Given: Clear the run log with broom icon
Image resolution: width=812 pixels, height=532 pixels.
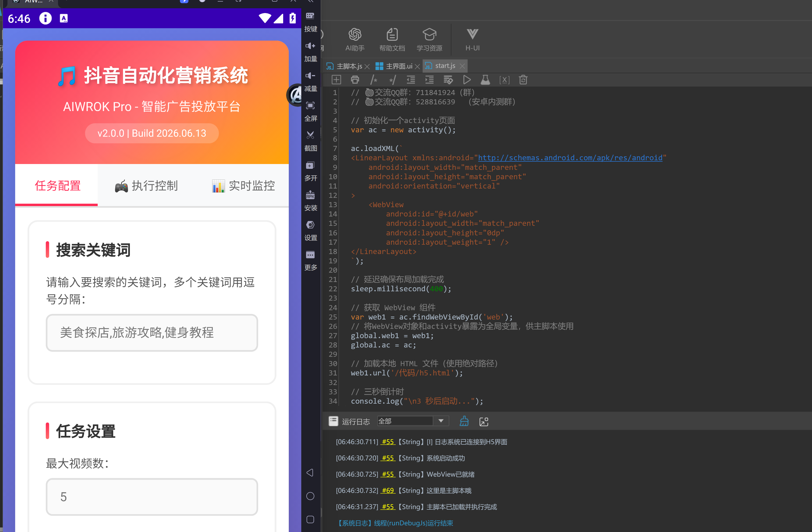Looking at the screenshot, I should 464,421.
